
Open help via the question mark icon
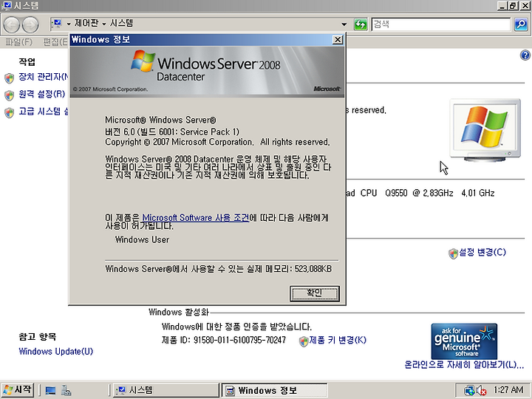525,55
